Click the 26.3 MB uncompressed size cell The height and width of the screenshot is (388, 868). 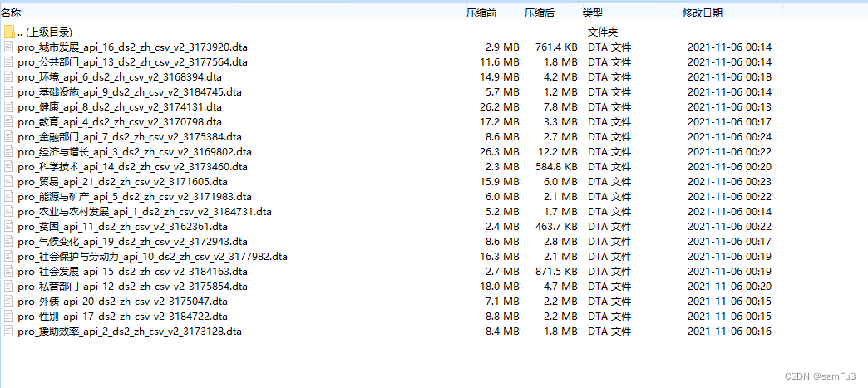pyautogui.click(x=500, y=152)
